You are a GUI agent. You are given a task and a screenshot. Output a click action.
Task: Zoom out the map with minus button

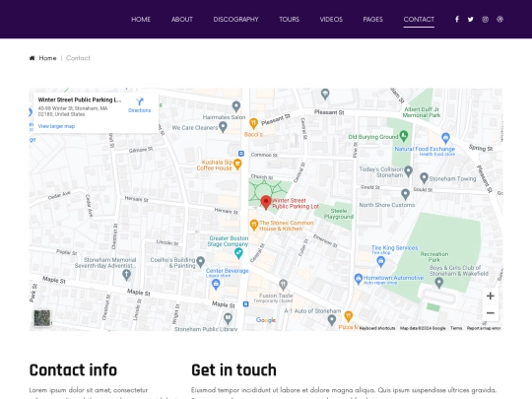click(491, 313)
